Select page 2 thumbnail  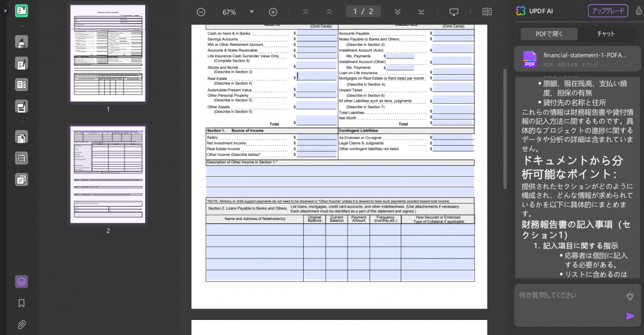(108, 175)
